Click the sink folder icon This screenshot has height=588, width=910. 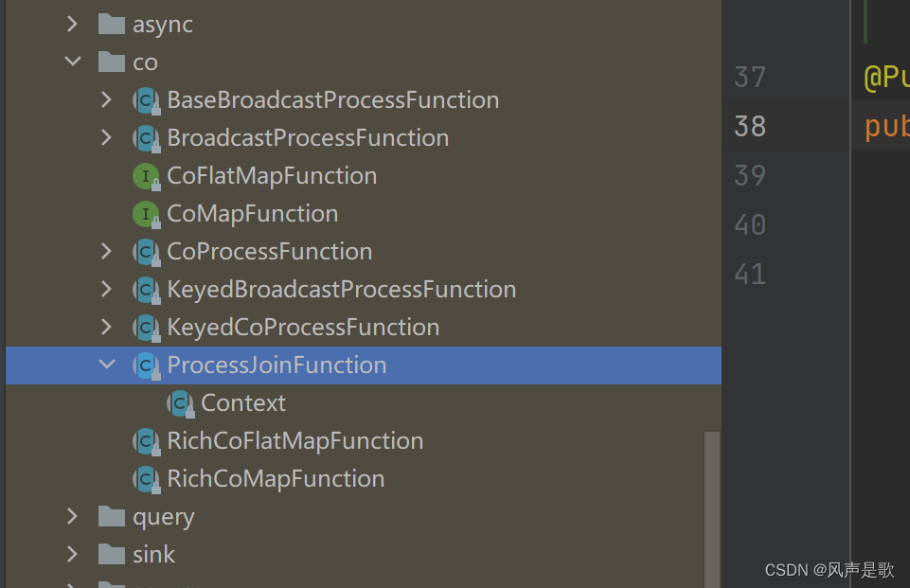112,555
